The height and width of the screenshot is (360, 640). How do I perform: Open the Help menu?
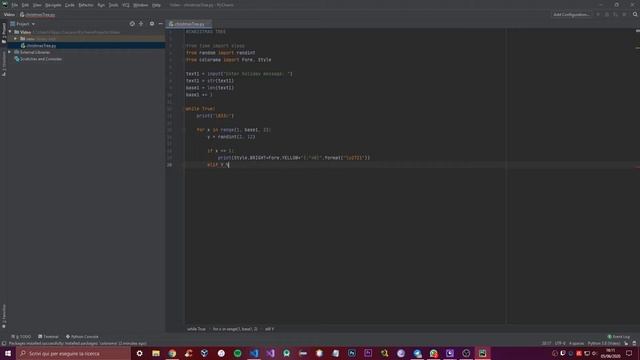coord(156,5)
